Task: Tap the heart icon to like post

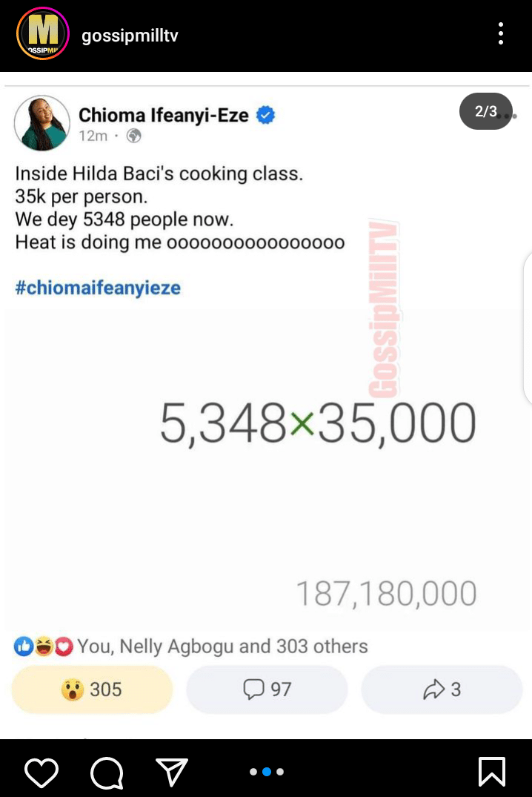Action: [x=41, y=772]
